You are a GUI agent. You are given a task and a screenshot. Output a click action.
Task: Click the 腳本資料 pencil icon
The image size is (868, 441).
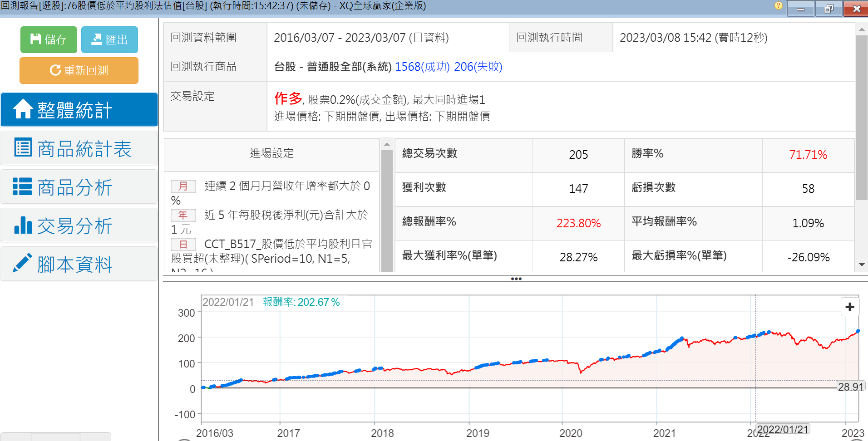click(x=22, y=263)
